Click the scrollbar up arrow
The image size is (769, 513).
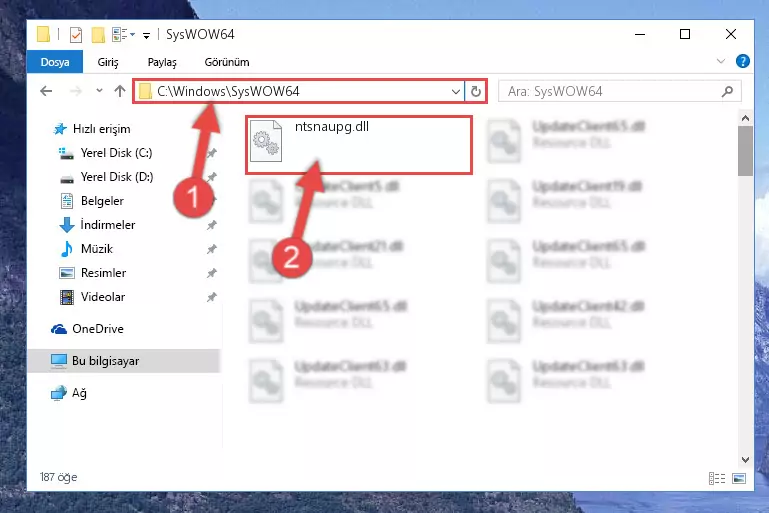click(745, 118)
